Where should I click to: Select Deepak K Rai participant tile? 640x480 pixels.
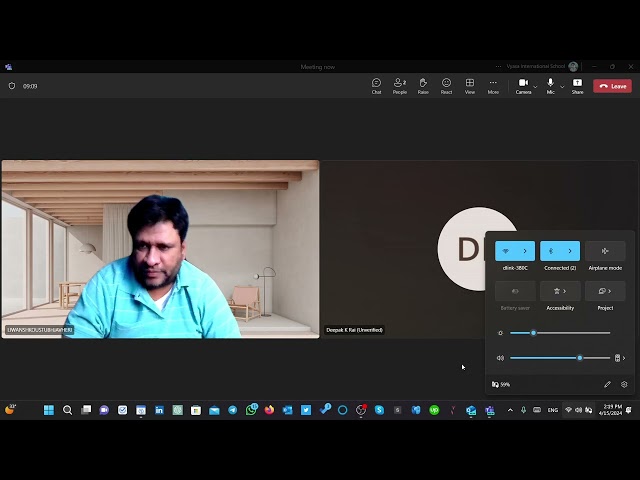click(x=480, y=249)
